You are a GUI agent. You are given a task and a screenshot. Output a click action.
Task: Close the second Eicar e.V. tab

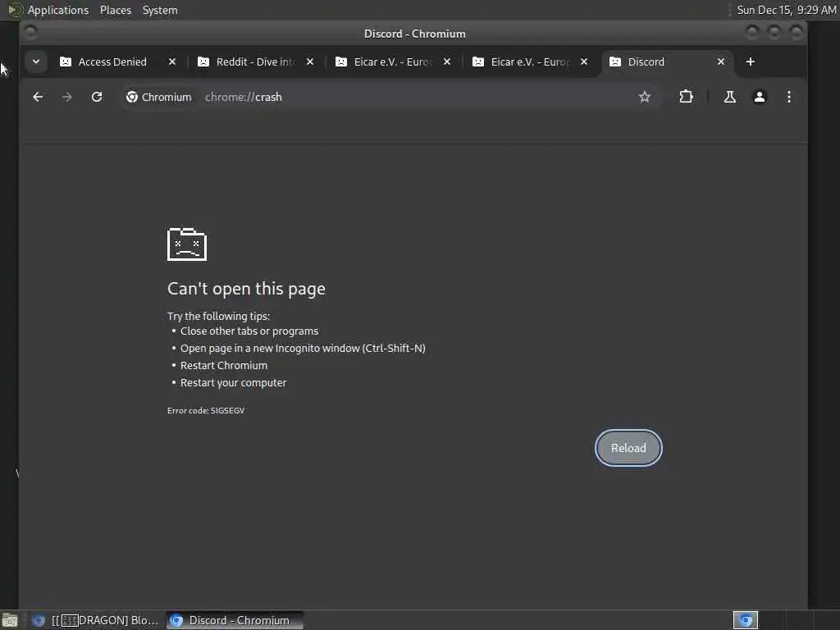[x=584, y=62]
